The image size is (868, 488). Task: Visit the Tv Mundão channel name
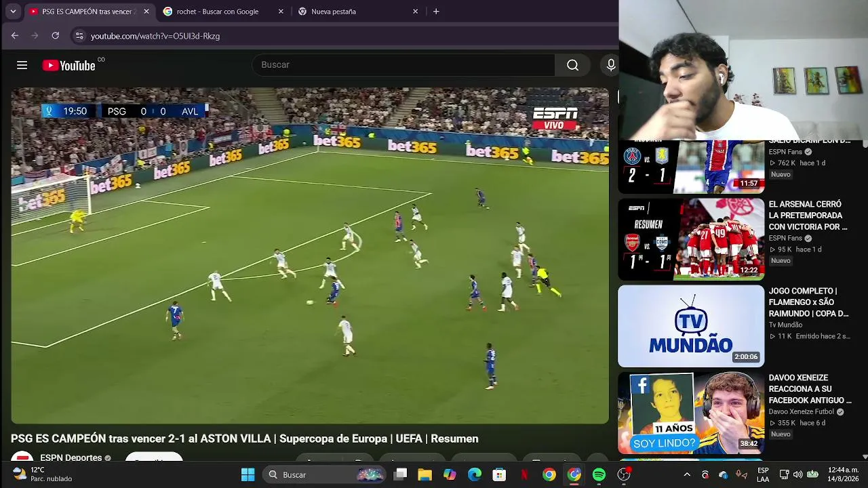(x=785, y=325)
